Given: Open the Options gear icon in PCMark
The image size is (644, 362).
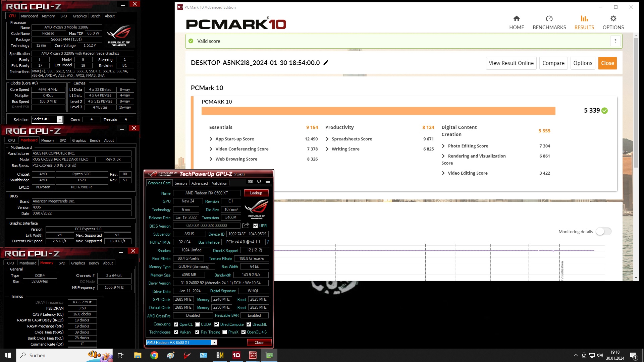Looking at the screenshot, I should click(x=613, y=19).
